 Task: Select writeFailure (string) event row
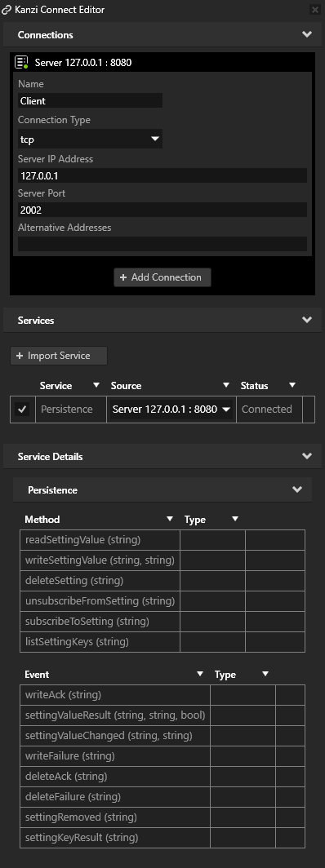(162, 756)
